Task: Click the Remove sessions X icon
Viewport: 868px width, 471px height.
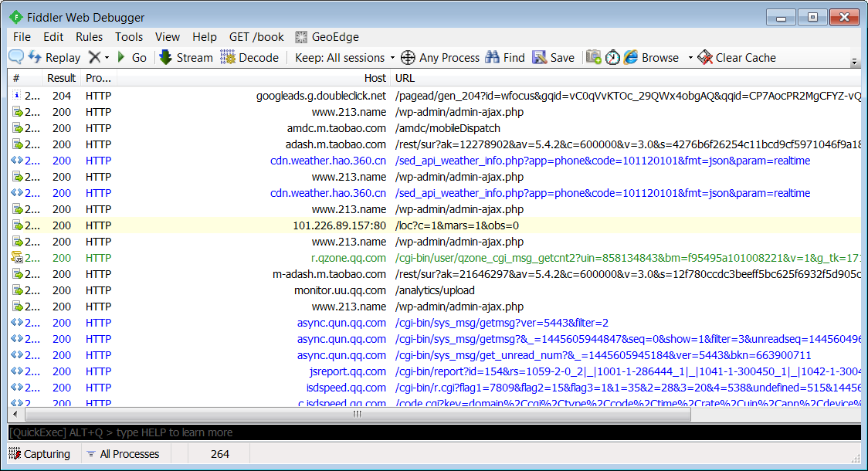Action: (95, 57)
